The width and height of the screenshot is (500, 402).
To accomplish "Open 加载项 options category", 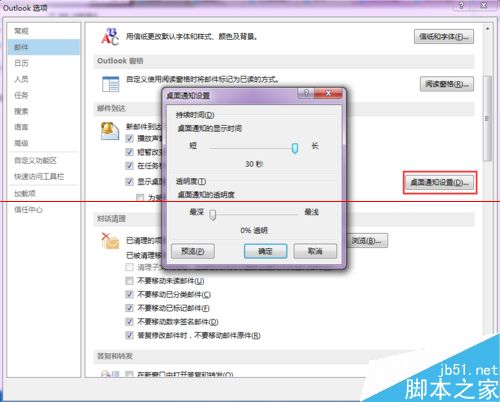I will coord(44,193).
